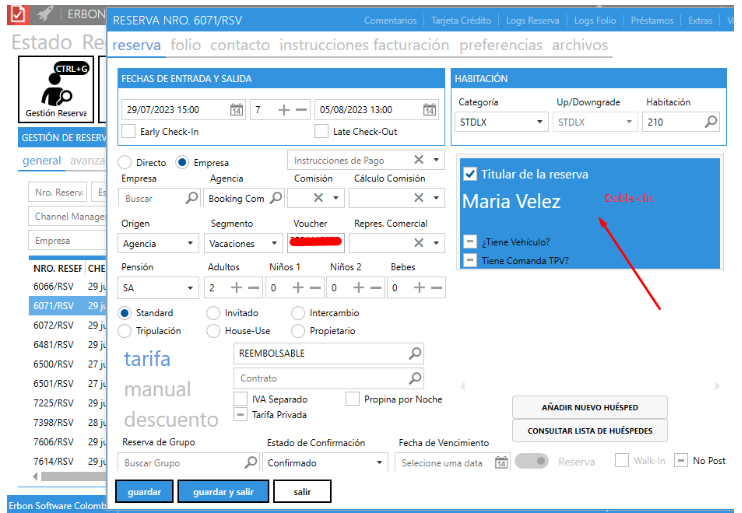Screen dimensions: 742x513
Task: Click the Contrato search magnifier icon
Action: pos(415,378)
